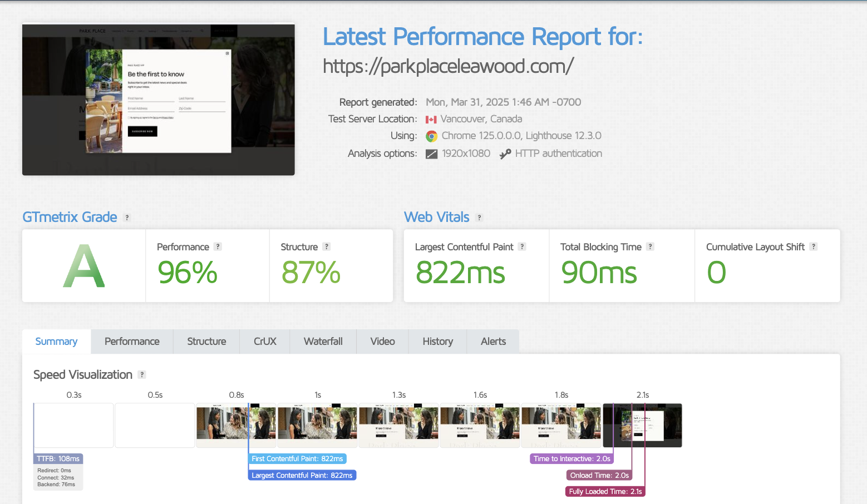Image resolution: width=867 pixels, height=504 pixels.
Task: View the History tab
Action: 438,342
